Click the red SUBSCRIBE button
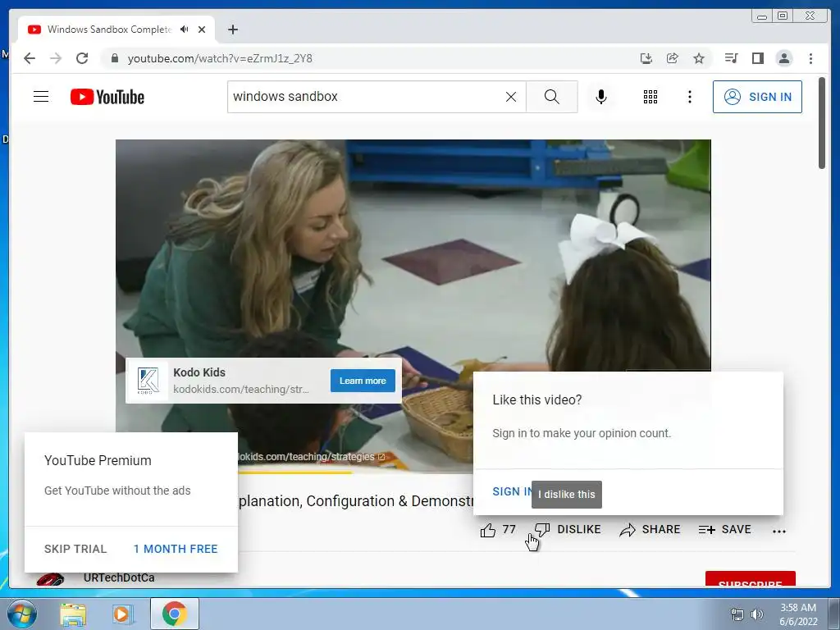 coord(750,579)
